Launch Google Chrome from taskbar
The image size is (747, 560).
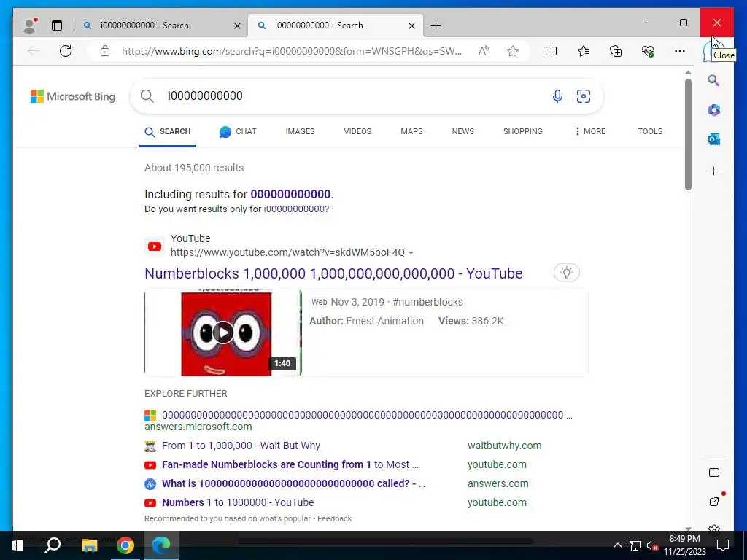tap(125, 545)
